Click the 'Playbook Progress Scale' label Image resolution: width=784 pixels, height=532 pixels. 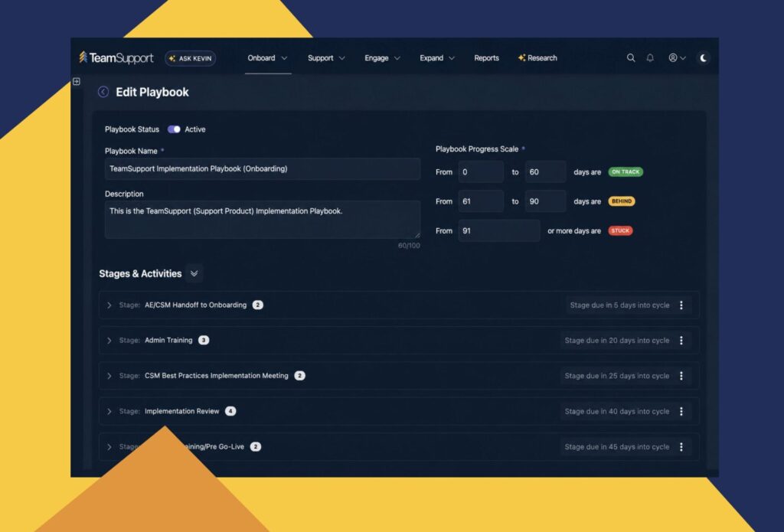pos(477,149)
